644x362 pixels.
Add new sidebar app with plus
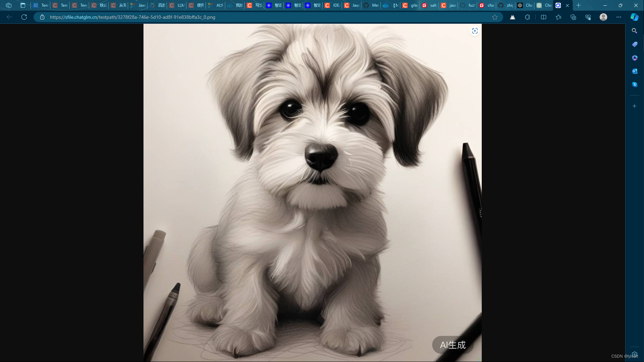coord(634,106)
